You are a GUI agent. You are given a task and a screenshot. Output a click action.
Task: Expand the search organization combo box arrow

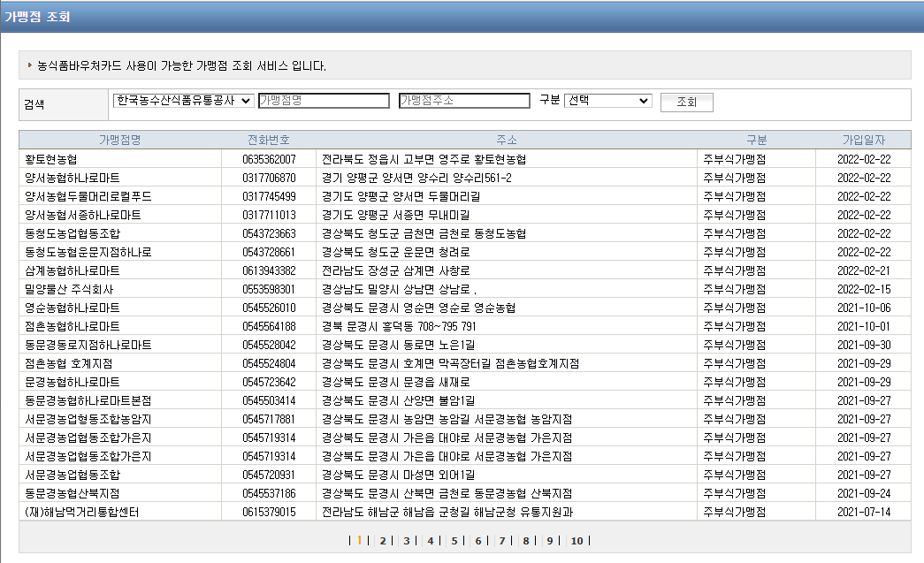coord(246,101)
